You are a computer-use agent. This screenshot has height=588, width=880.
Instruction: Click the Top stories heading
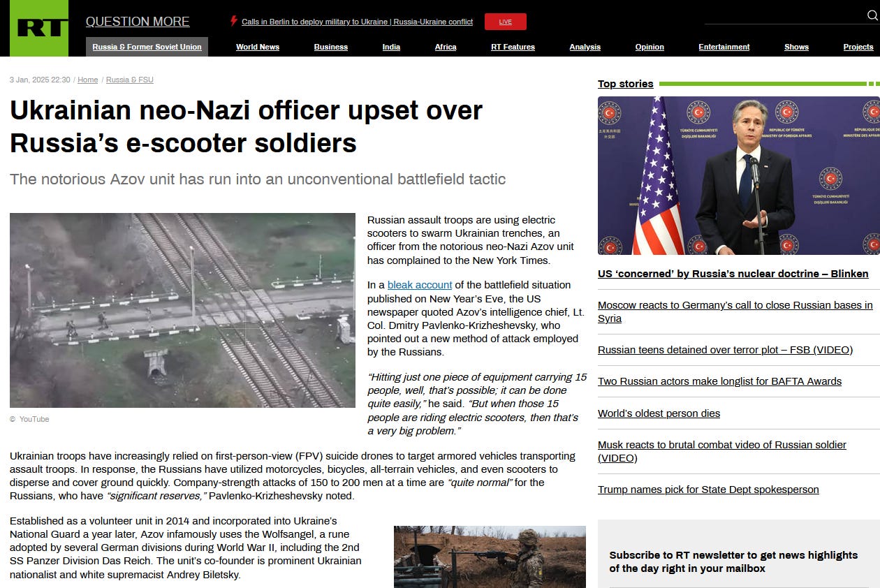tap(626, 84)
